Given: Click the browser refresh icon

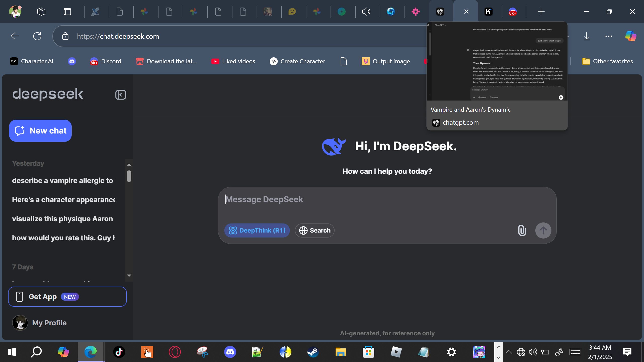Looking at the screenshot, I should 37,36.
